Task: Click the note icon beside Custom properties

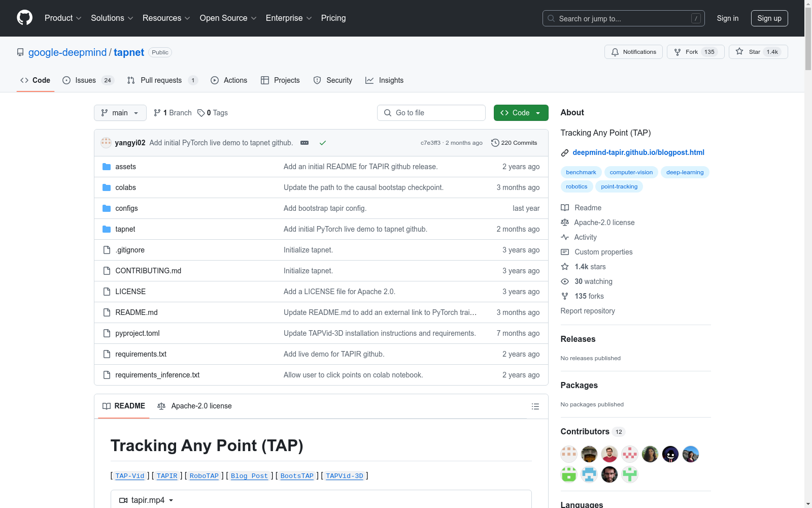Action: (x=565, y=252)
